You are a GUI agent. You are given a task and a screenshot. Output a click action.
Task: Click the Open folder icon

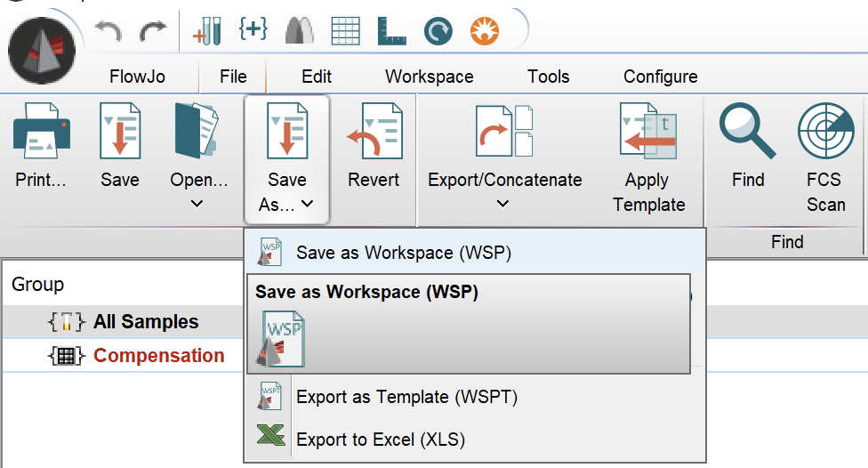[x=197, y=132]
